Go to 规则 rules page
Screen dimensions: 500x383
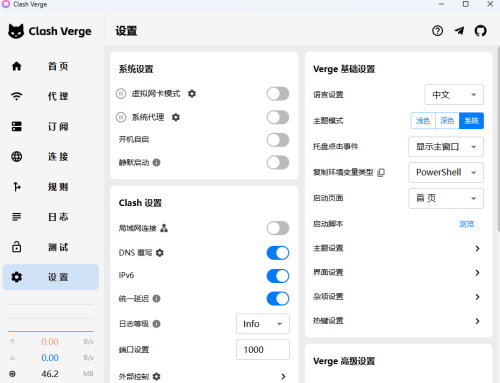[51, 187]
